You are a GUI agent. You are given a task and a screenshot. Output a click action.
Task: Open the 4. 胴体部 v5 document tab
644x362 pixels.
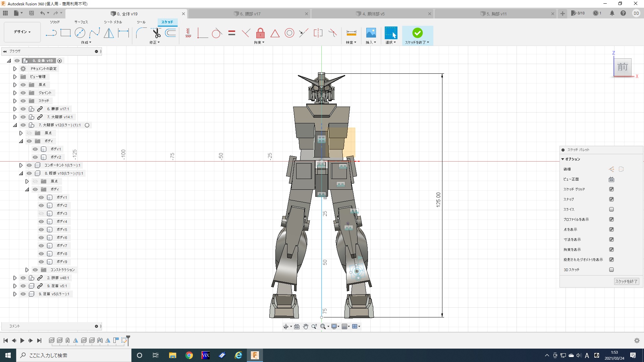click(373, 14)
